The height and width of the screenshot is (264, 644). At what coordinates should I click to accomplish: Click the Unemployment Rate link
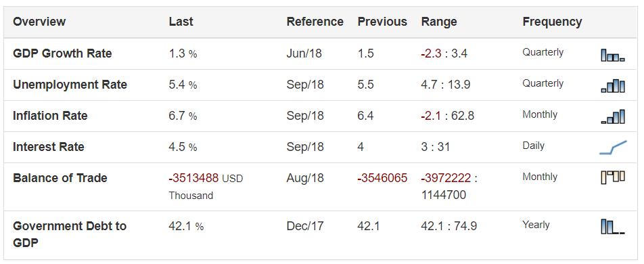70,85
